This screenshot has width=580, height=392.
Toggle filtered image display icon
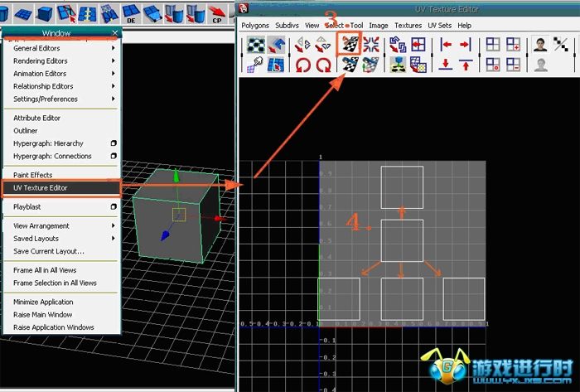(x=561, y=45)
